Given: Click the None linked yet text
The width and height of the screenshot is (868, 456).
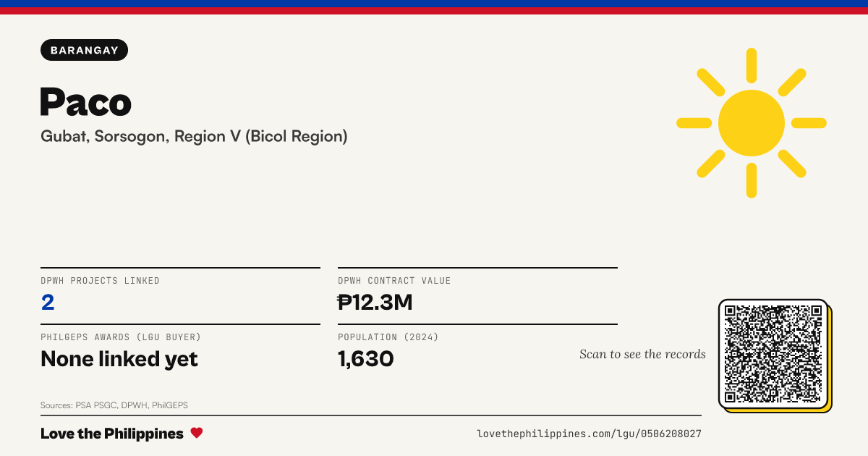Looking at the screenshot, I should point(119,358).
